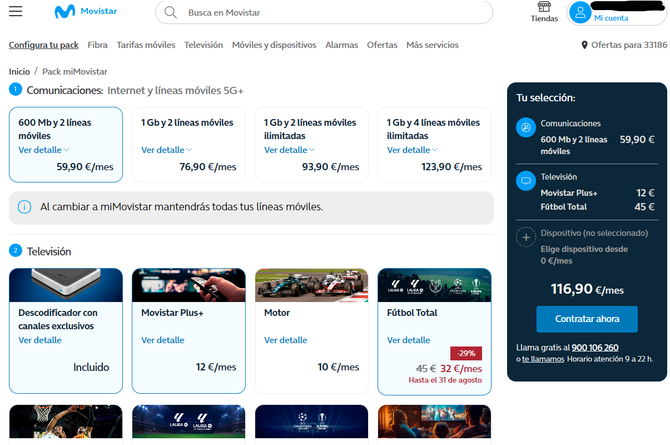The image size is (670, 445).
Task: Expand Ver detalle on 93,90 €/mes plan
Action: (x=289, y=150)
